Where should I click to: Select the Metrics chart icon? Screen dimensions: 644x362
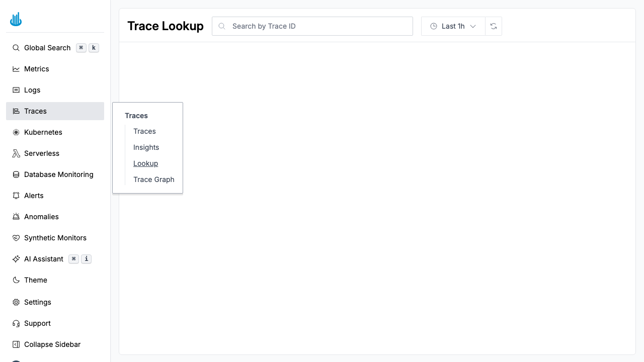(x=16, y=69)
